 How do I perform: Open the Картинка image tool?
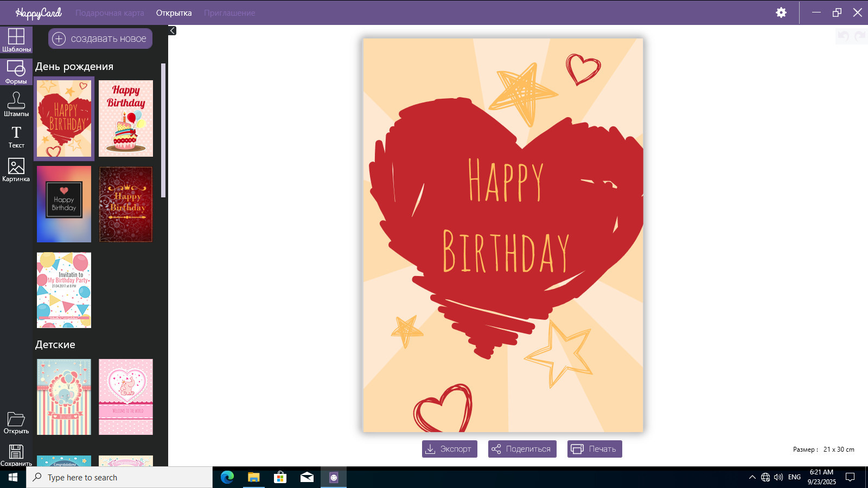pos(16,170)
